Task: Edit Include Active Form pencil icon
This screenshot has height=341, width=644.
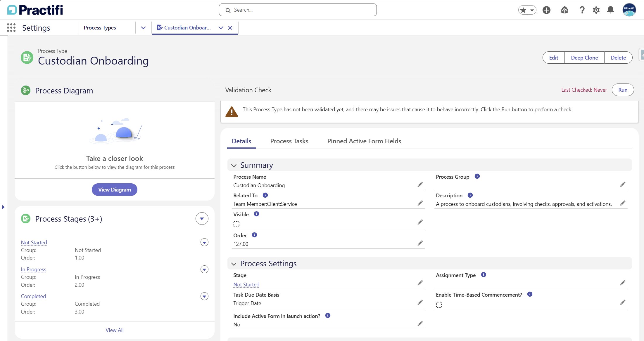Action: (420, 323)
